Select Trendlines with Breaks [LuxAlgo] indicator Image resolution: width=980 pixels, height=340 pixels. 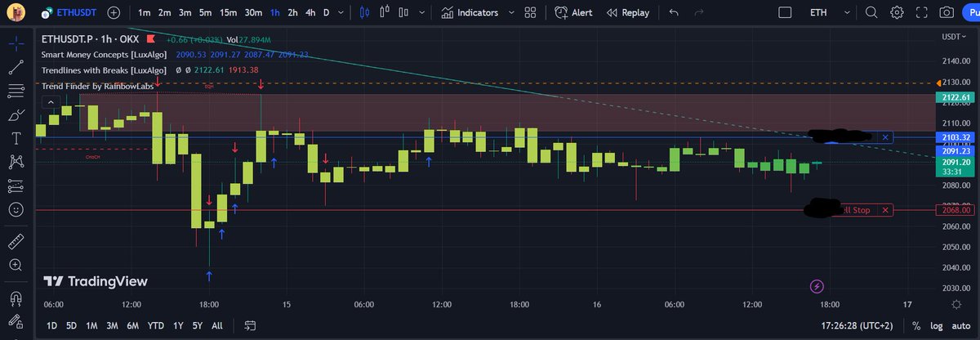click(x=105, y=70)
